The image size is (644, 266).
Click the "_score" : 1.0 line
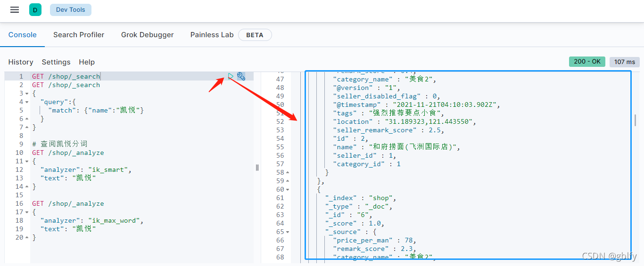[355, 223]
